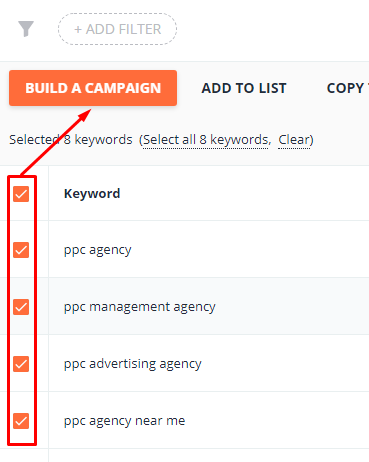
Task: Click Build a Campaign button
Action: (x=93, y=88)
